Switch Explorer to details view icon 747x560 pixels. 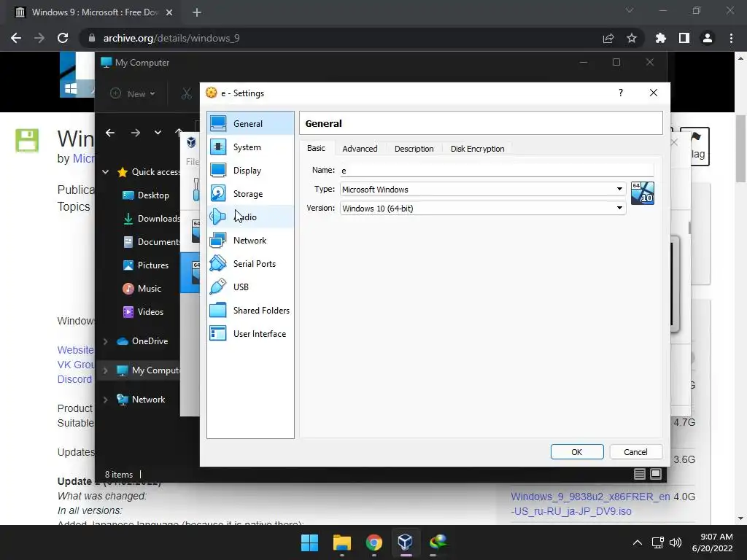pyautogui.click(x=639, y=474)
